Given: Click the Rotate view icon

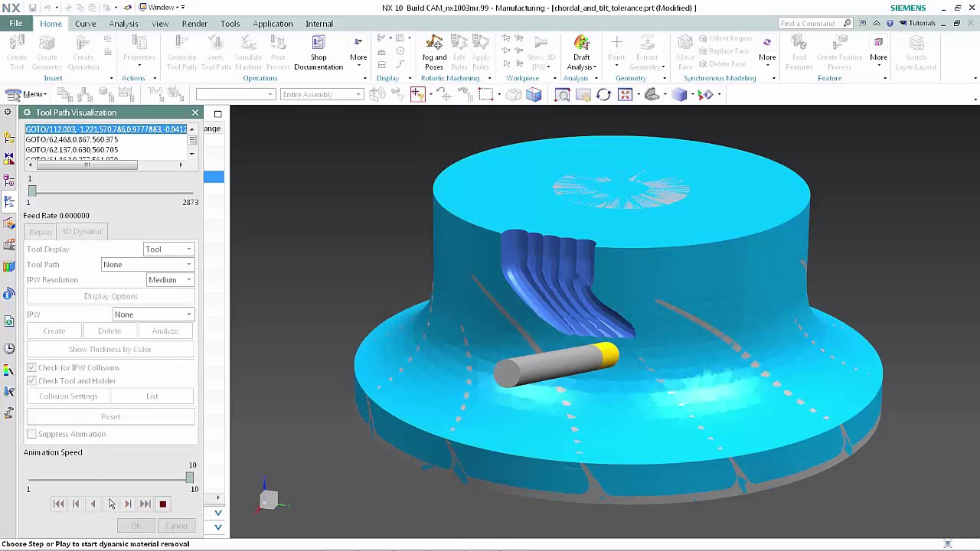Looking at the screenshot, I should (603, 95).
